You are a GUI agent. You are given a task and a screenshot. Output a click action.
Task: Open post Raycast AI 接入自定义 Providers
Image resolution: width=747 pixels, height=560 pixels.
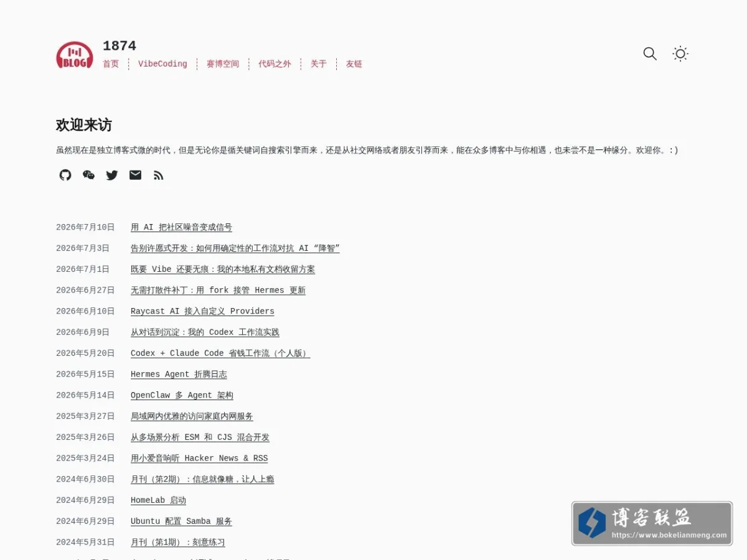[202, 311]
